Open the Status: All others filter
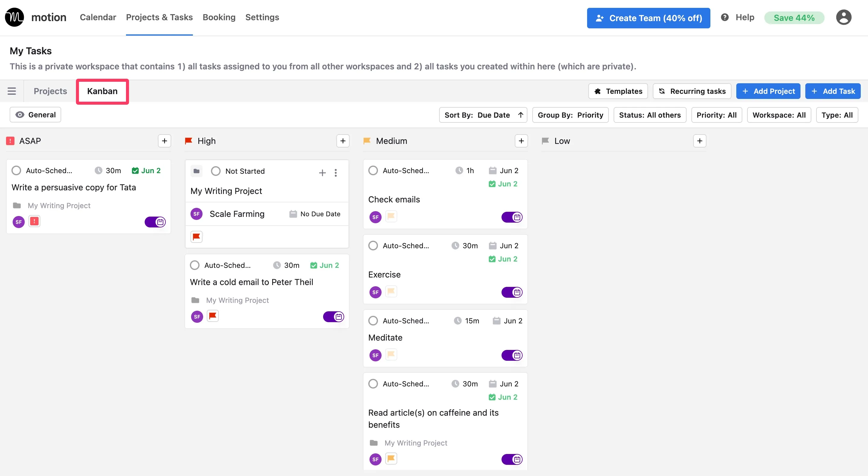This screenshot has width=868, height=476. [650, 115]
